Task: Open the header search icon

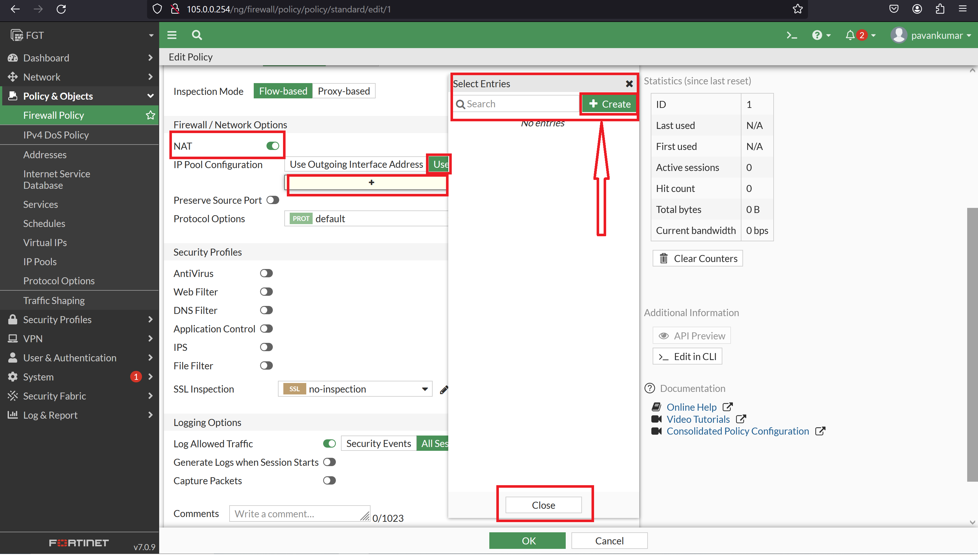Action: point(196,35)
